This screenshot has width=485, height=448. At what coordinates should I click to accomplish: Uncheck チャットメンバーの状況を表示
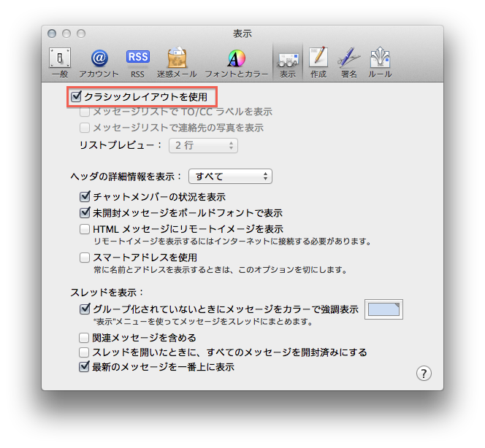pyautogui.click(x=85, y=196)
